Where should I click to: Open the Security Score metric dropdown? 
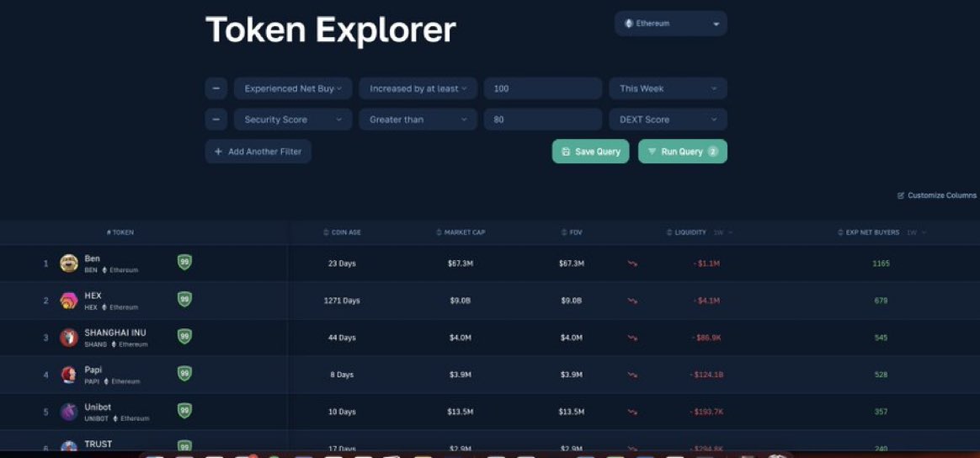(293, 120)
